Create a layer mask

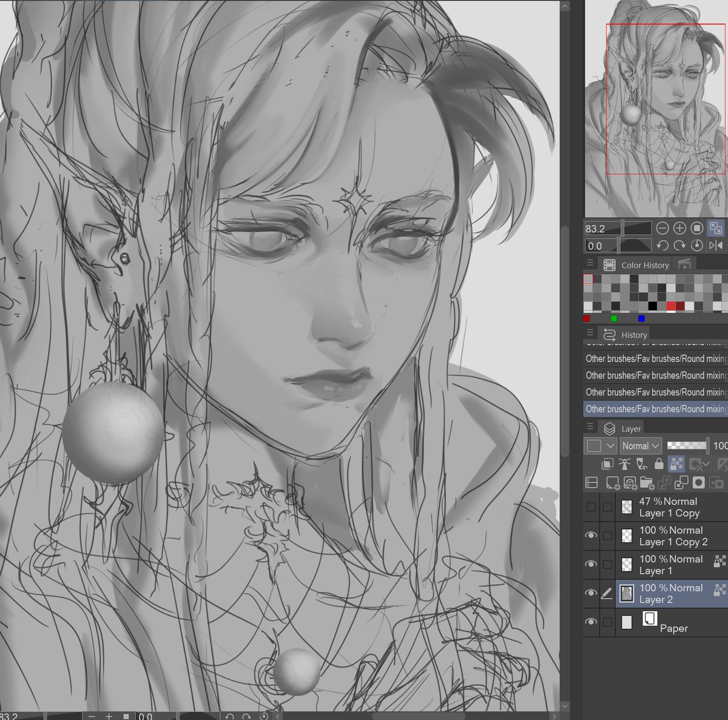tap(699, 483)
